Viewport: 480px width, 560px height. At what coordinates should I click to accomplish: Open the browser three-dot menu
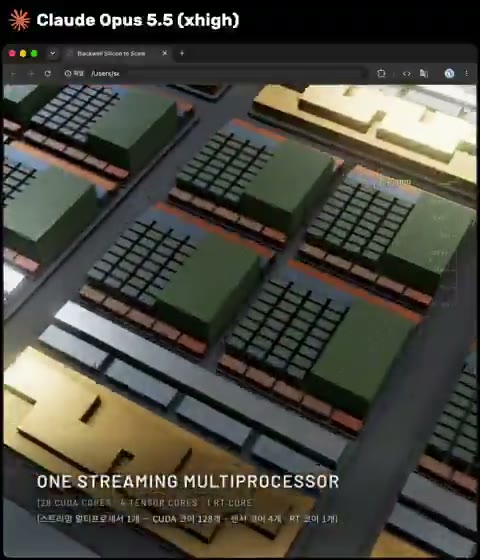pyautogui.click(x=466, y=73)
